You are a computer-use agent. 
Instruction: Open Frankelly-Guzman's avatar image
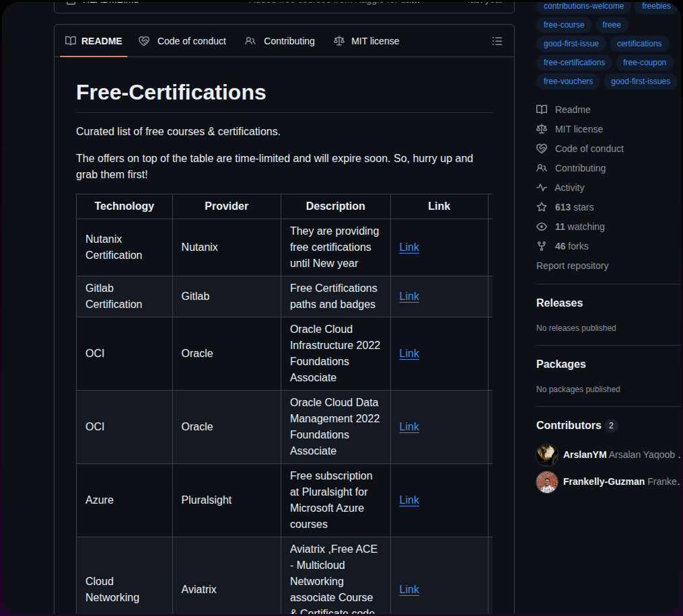click(x=547, y=482)
